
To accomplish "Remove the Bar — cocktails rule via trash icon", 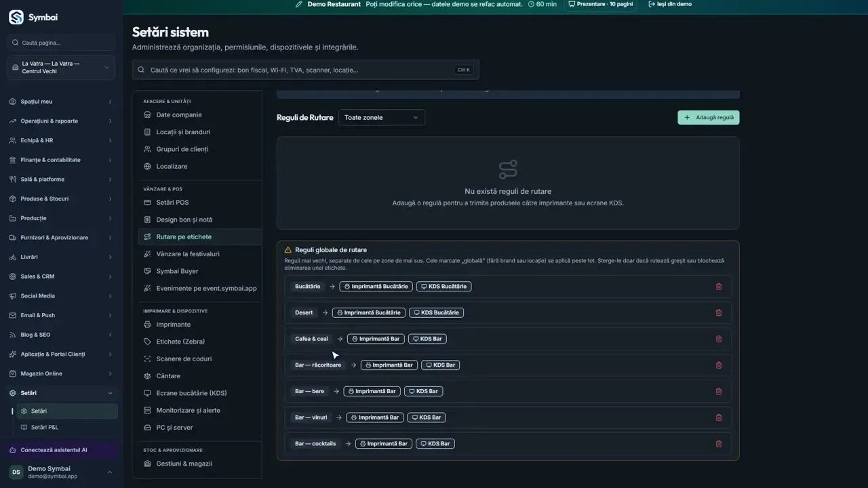I will [x=719, y=444].
